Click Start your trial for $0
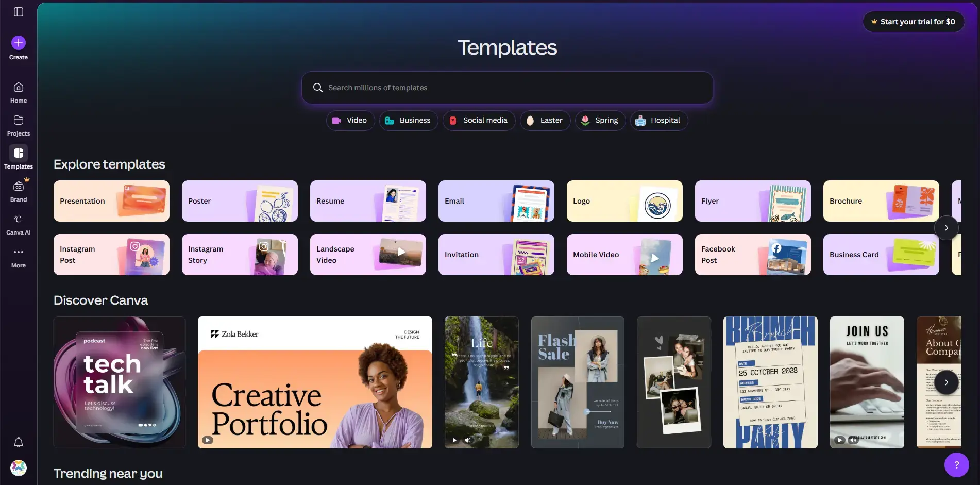Image resolution: width=980 pixels, height=485 pixels. (x=913, y=22)
